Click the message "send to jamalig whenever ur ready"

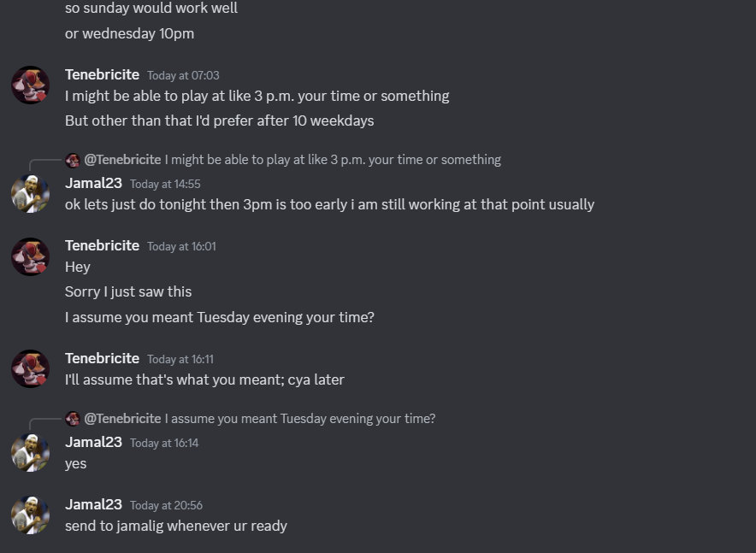tap(176, 526)
